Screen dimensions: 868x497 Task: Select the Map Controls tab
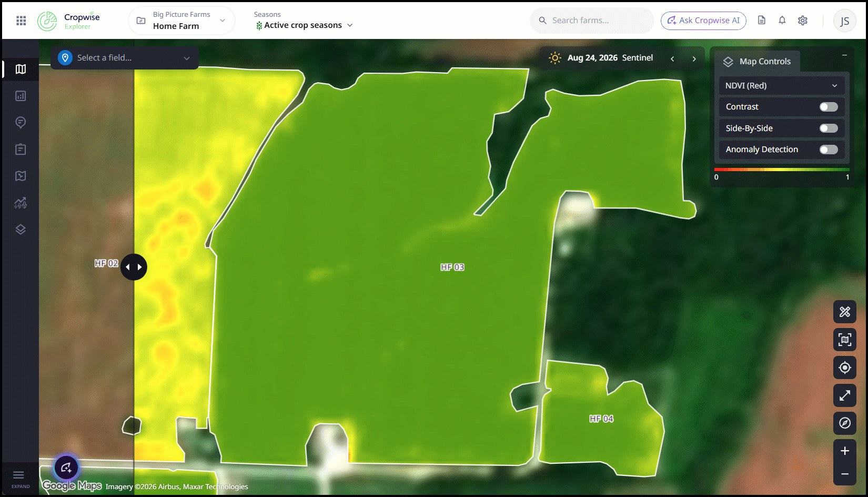757,62
